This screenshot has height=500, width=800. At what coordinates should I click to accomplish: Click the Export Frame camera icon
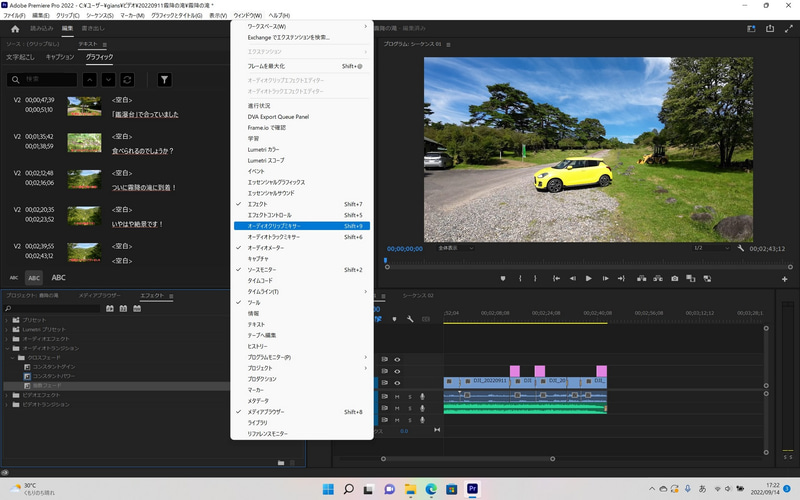[x=675, y=278]
